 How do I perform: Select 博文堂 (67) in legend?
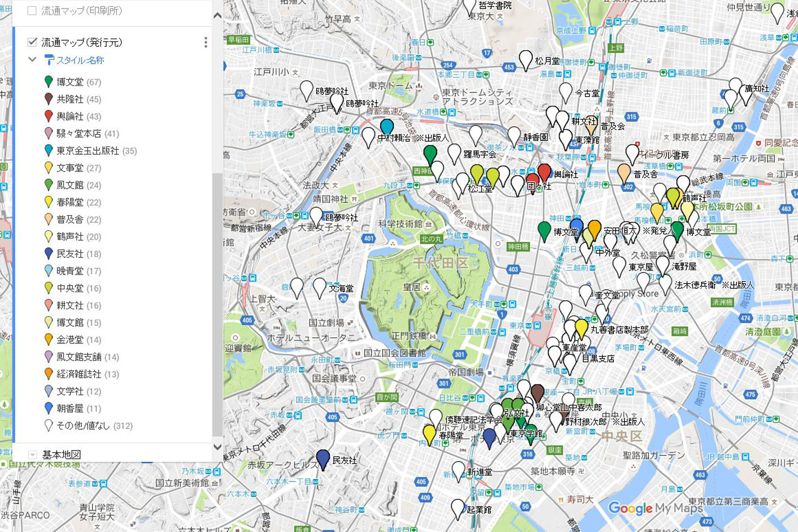(78, 82)
